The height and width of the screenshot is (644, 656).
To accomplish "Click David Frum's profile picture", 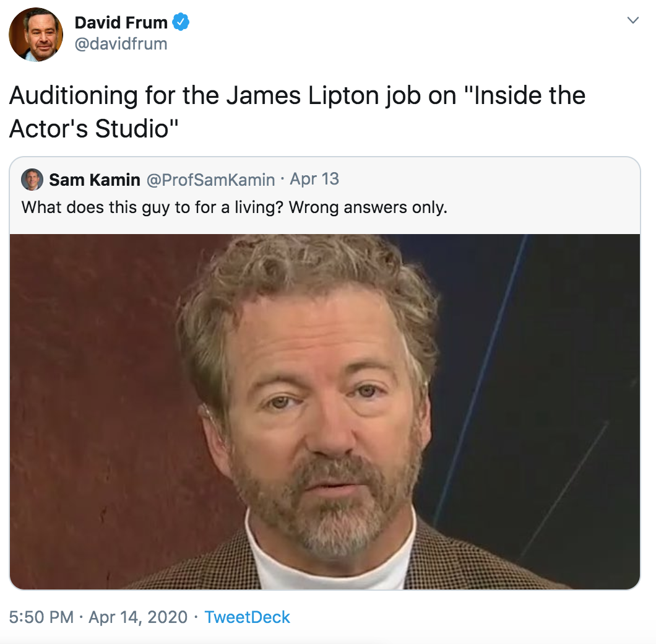I will [x=35, y=34].
